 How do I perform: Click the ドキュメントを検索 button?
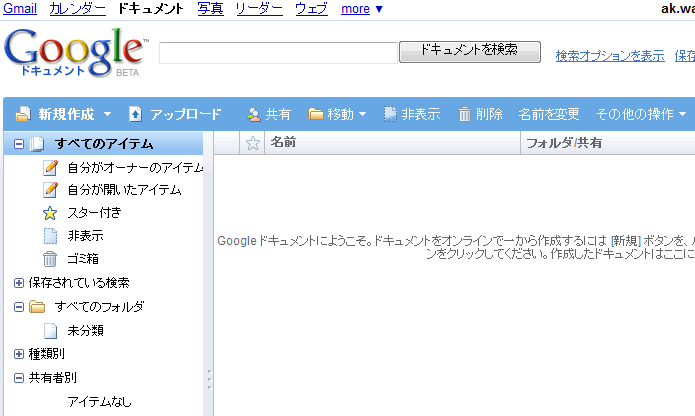pos(469,50)
